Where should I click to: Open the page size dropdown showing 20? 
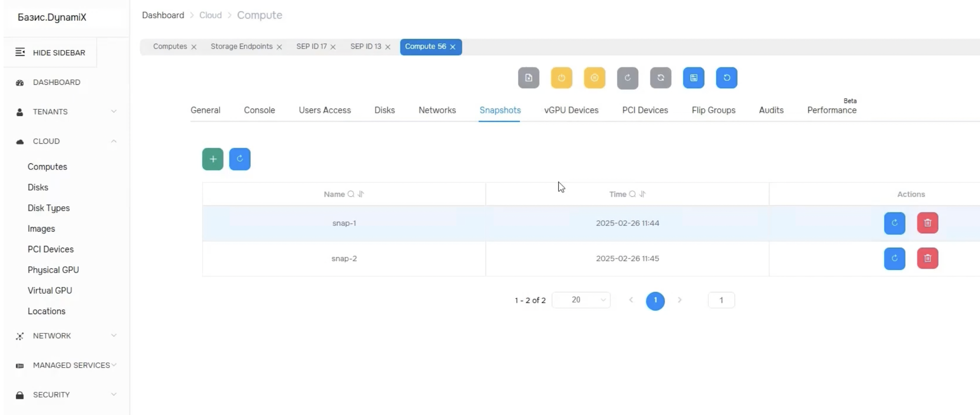pyautogui.click(x=581, y=300)
